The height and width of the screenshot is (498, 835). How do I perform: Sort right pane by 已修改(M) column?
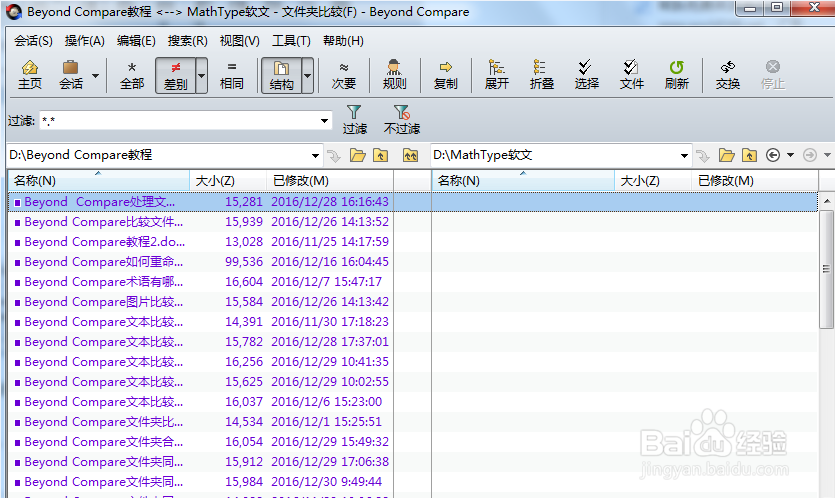pos(755,181)
